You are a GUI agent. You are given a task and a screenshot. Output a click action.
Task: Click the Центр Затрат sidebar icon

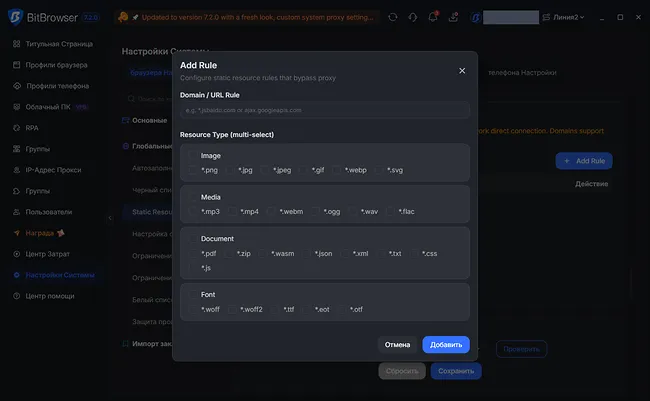point(17,254)
